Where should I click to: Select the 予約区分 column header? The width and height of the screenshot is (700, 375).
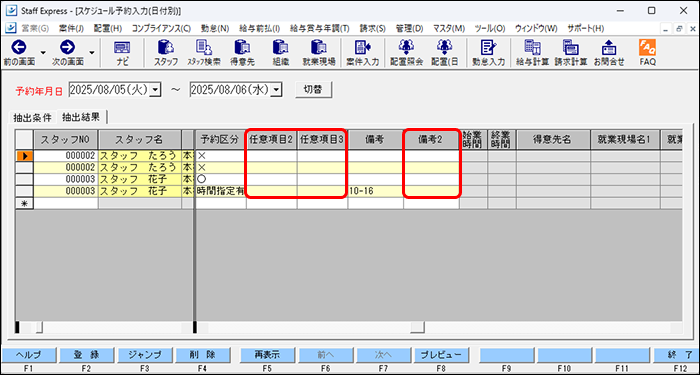coord(221,140)
